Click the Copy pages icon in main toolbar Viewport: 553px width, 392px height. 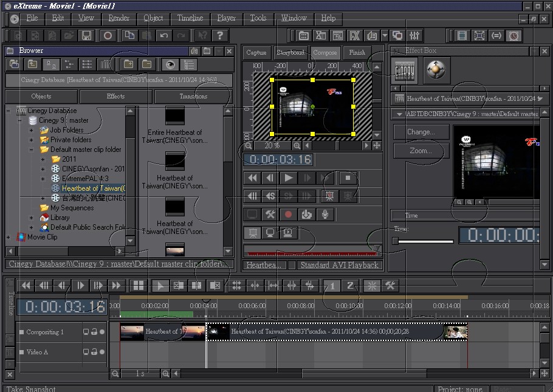(129, 36)
